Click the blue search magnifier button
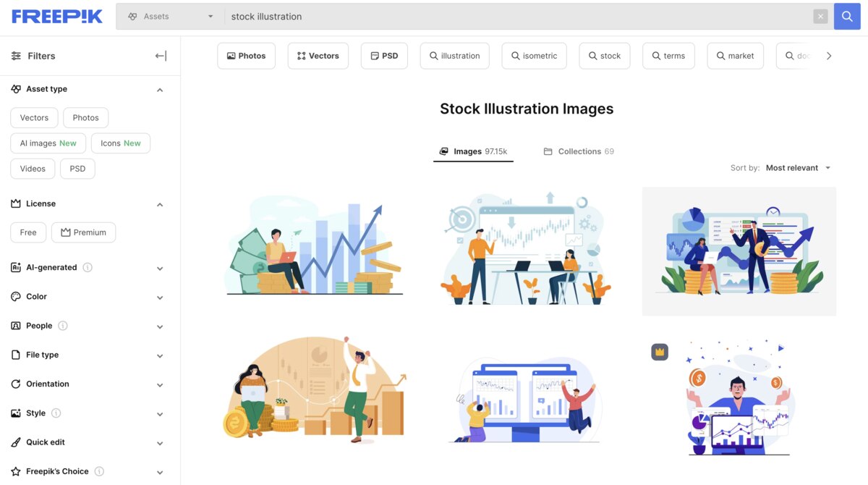Screen dimensions: 868x485 [x=846, y=15]
